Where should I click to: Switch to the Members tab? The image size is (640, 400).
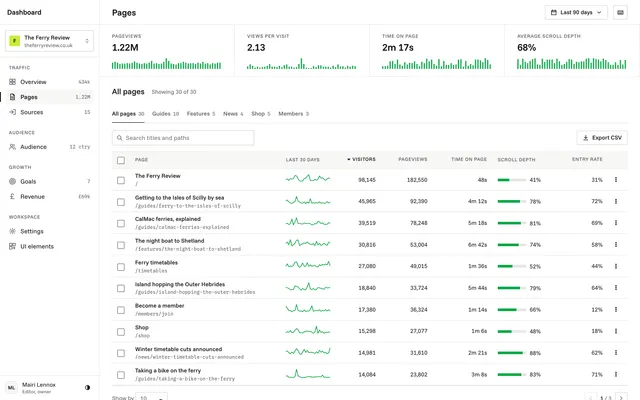[293, 114]
